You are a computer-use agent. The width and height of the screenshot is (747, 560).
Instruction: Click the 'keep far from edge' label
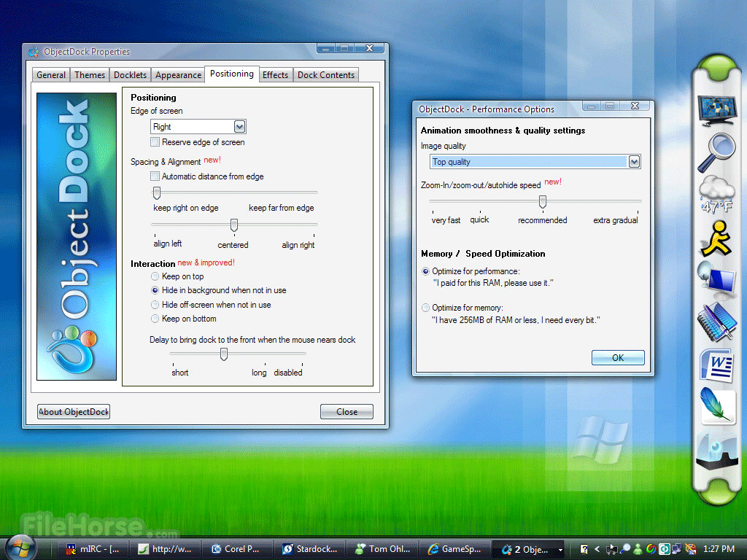point(282,208)
